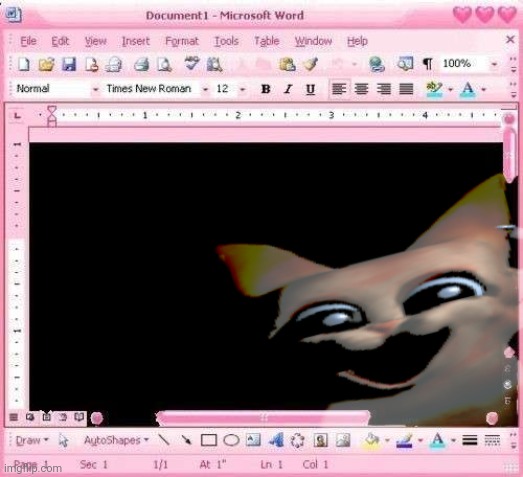Click the horizontal scrollbar thumb
This screenshot has height=477, width=523.
coord(263,417)
